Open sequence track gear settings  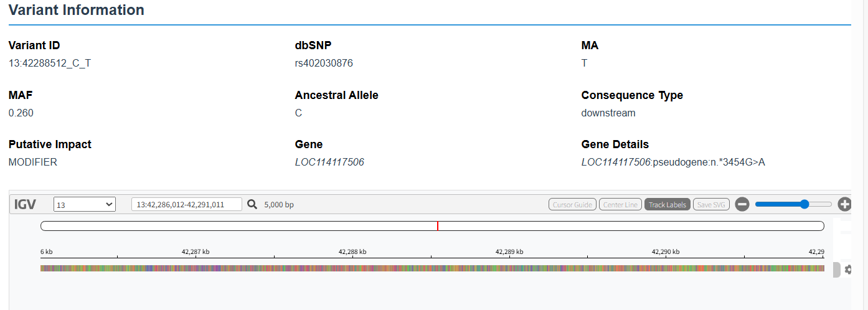tap(848, 270)
